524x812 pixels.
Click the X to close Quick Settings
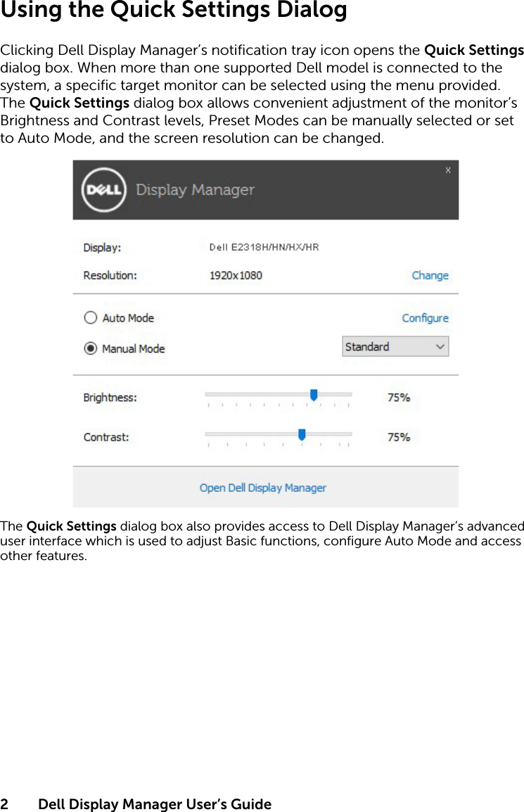click(448, 170)
